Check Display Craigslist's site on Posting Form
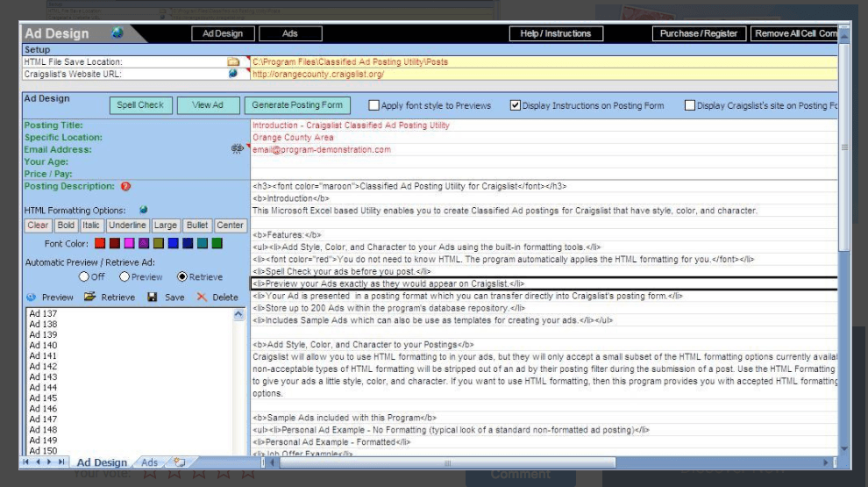 [x=690, y=105]
